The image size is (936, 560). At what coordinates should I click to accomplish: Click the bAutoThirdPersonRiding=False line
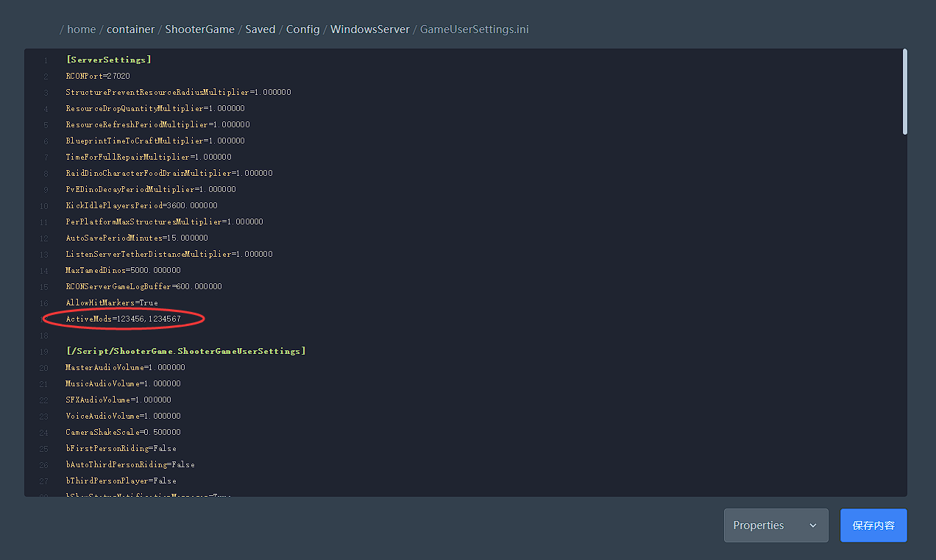[x=130, y=464]
